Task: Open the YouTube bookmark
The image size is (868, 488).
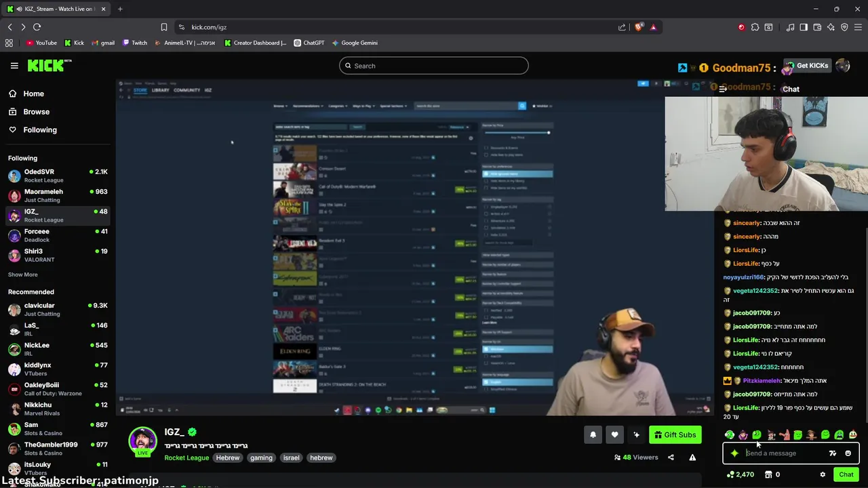Action: (x=41, y=43)
